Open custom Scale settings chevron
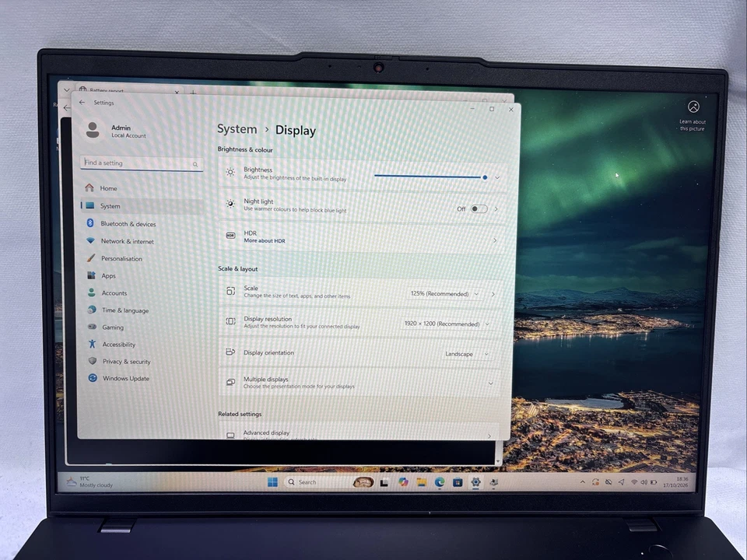The height and width of the screenshot is (560, 747). coord(493,294)
